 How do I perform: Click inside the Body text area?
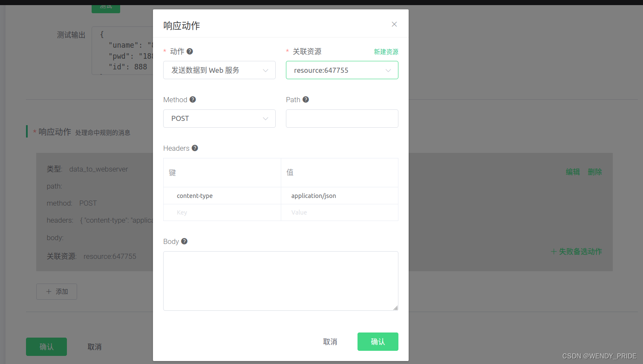280,281
